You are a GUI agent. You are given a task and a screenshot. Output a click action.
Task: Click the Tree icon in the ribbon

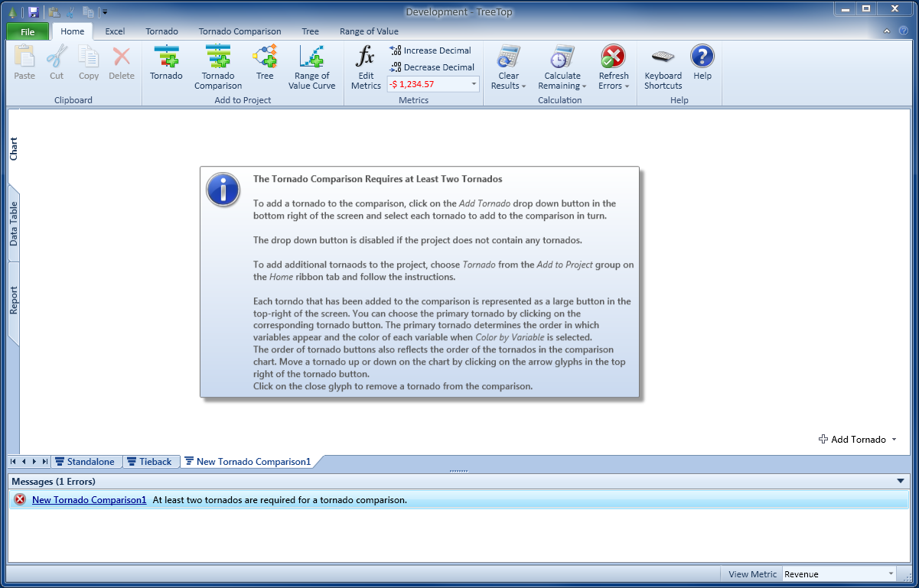[x=265, y=58]
